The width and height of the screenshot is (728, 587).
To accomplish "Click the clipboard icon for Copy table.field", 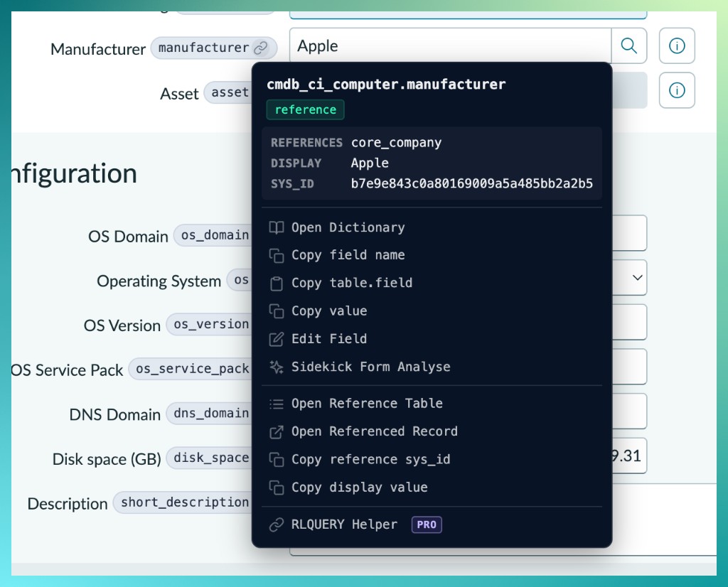I will (277, 283).
